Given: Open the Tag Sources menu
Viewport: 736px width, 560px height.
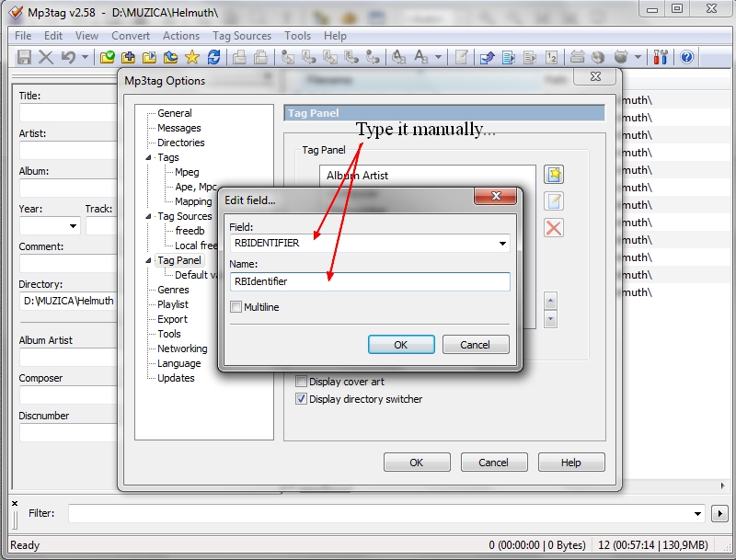Looking at the screenshot, I should 242,36.
